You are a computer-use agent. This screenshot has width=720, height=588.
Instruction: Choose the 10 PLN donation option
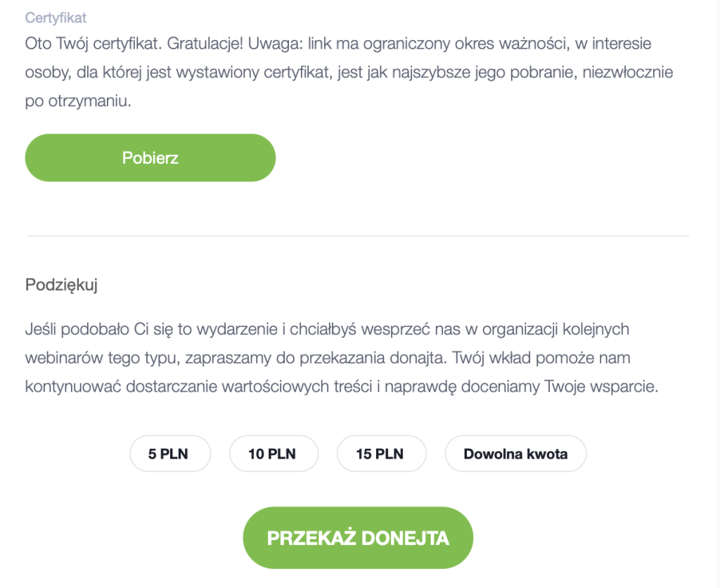274,454
